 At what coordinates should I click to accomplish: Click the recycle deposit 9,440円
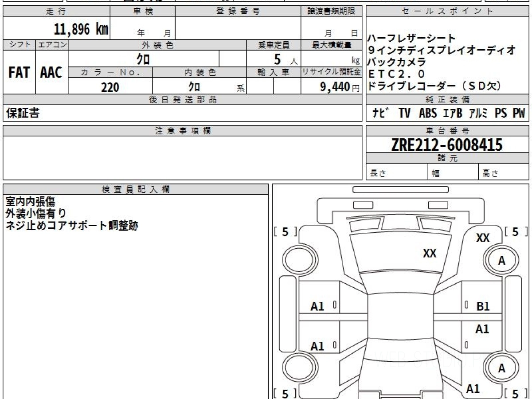click(x=340, y=87)
